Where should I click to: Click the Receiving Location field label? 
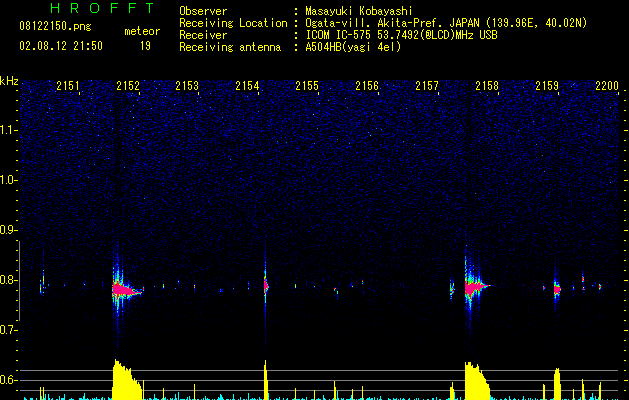[233, 23]
